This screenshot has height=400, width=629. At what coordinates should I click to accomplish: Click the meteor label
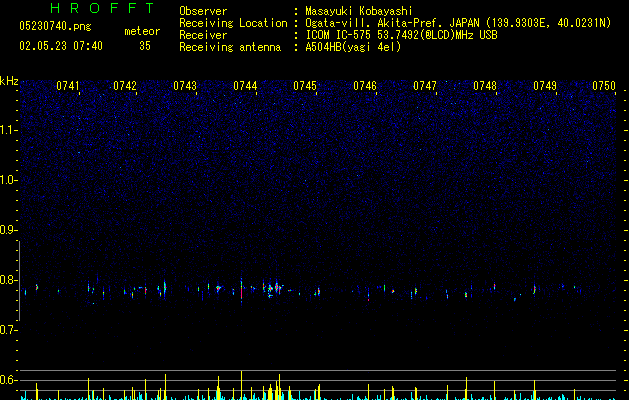tap(142, 31)
